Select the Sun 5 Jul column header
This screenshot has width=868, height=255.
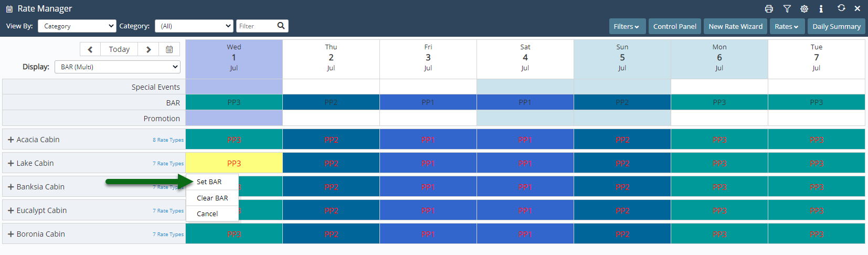click(622, 59)
